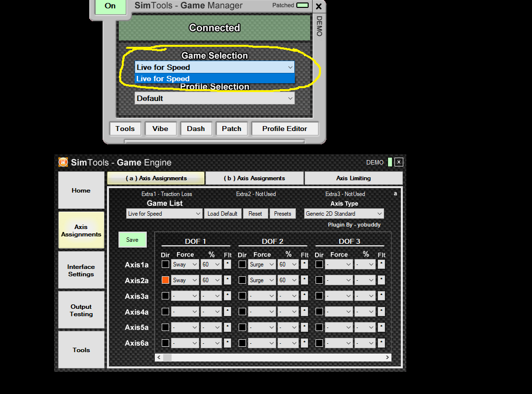Click the horizontal scrollbar thumb below axis grid

point(168,358)
